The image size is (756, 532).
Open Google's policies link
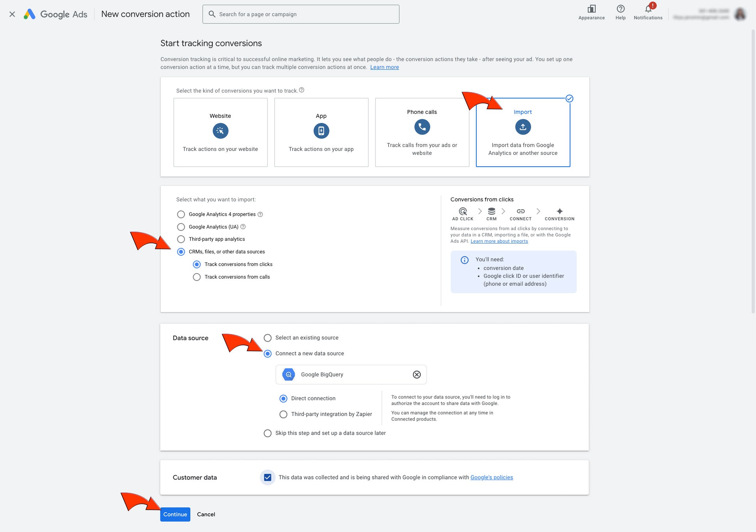click(492, 477)
